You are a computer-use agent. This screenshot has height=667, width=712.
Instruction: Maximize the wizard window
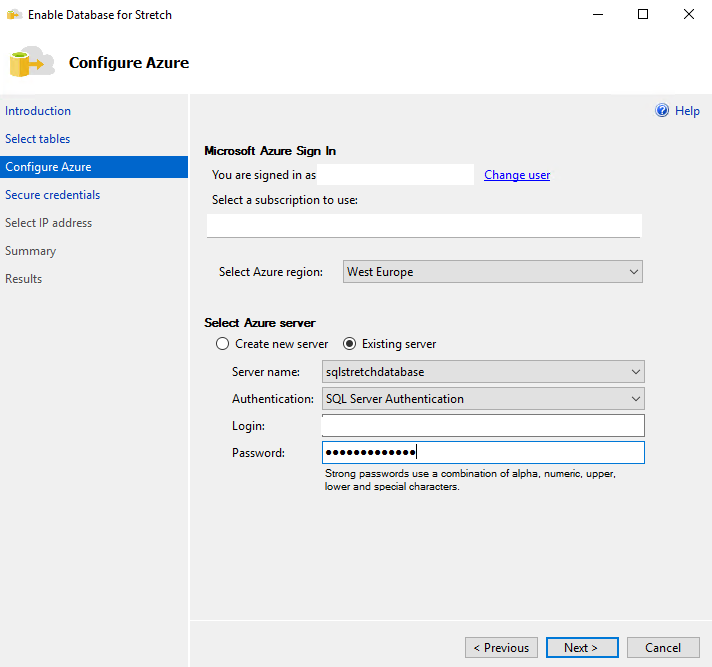pos(642,15)
